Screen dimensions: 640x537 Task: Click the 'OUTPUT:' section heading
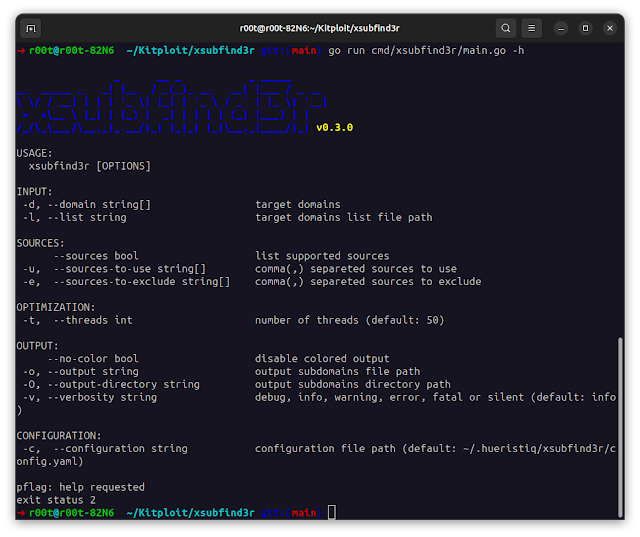[x=38, y=346]
